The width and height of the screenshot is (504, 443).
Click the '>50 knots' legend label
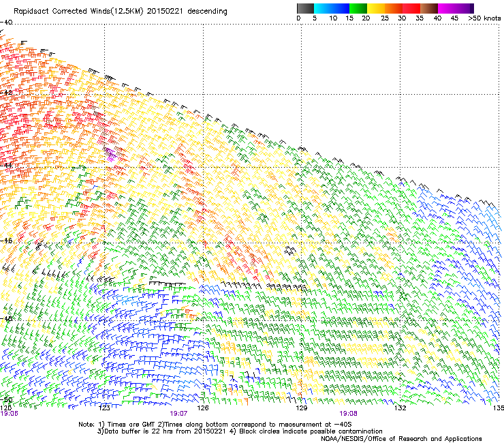coord(485,18)
